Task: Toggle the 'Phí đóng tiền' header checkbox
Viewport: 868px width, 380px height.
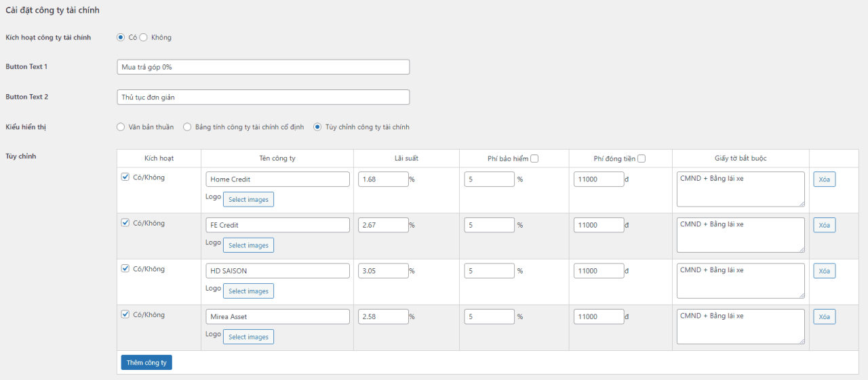Action: [642, 159]
